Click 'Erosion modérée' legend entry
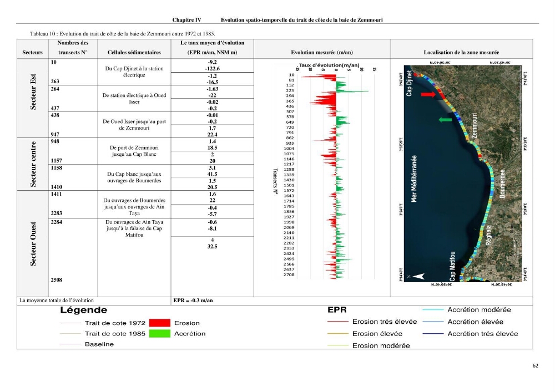The image size is (555, 392). 381,345
